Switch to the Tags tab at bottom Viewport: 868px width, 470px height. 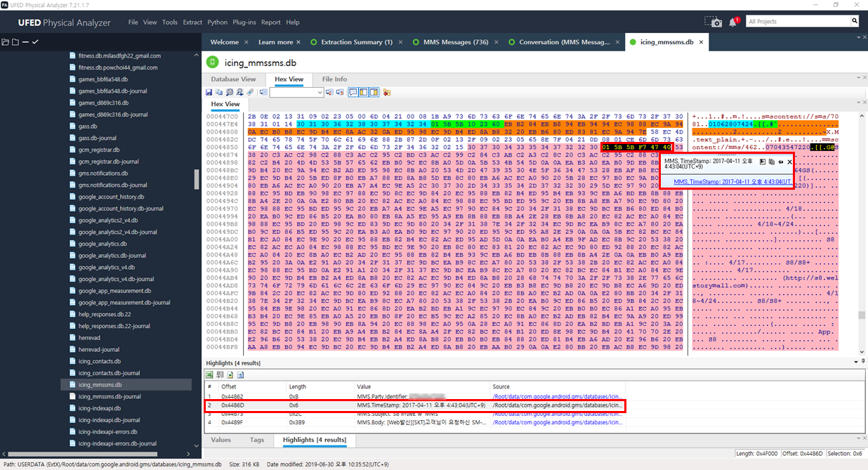257,440
